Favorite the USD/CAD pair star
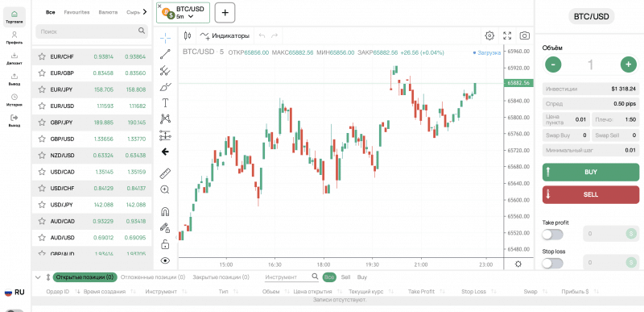This screenshot has height=312, width=644. tap(42, 172)
